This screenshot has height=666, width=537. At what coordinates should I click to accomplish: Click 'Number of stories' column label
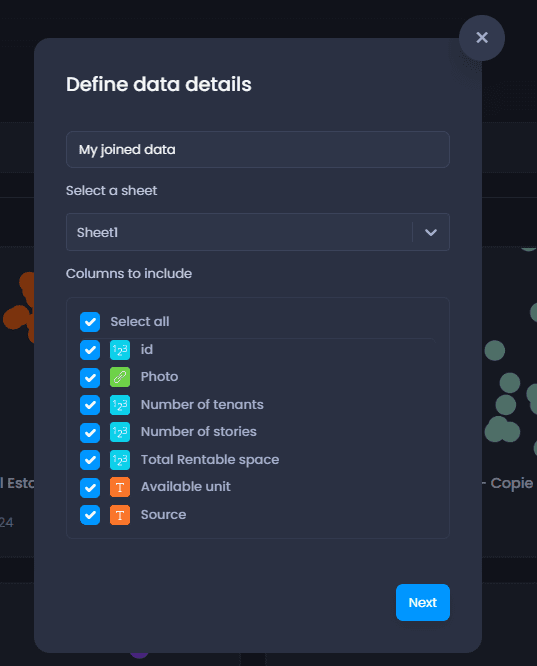[198, 432]
